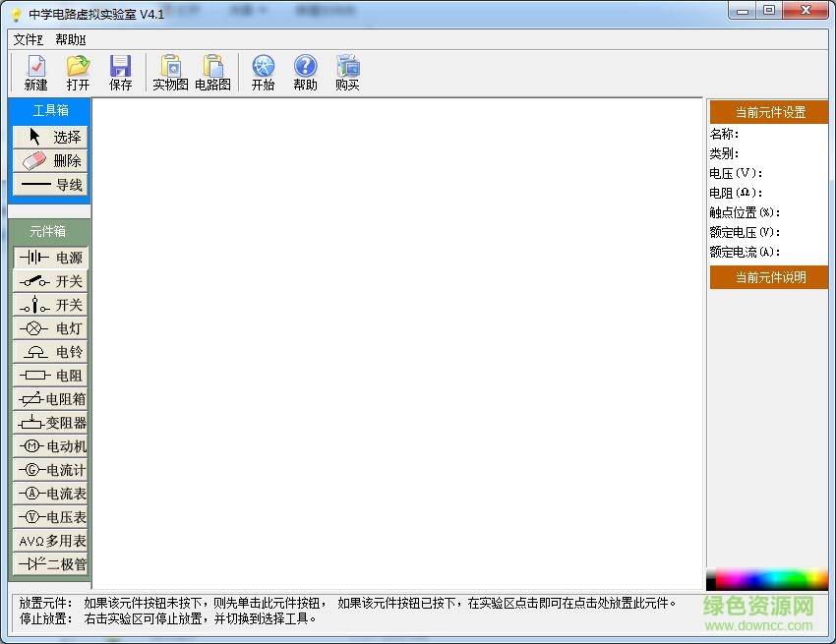This screenshot has width=836, height=644.
Task: Select the 二极管 diode component
Action: coord(50,564)
